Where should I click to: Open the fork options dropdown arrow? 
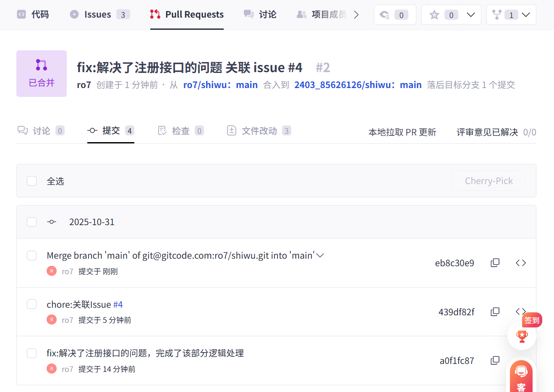tap(526, 15)
